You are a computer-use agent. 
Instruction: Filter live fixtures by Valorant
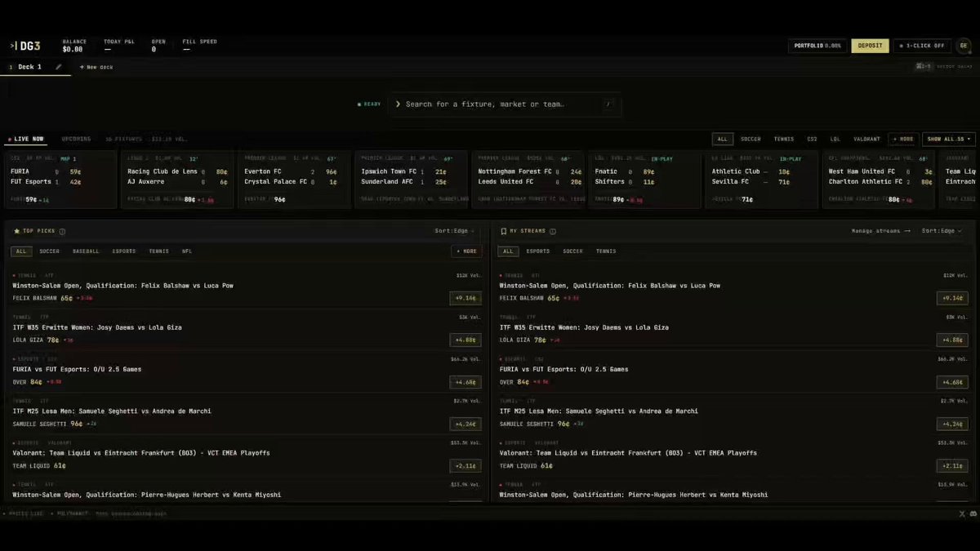click(867, 140)
